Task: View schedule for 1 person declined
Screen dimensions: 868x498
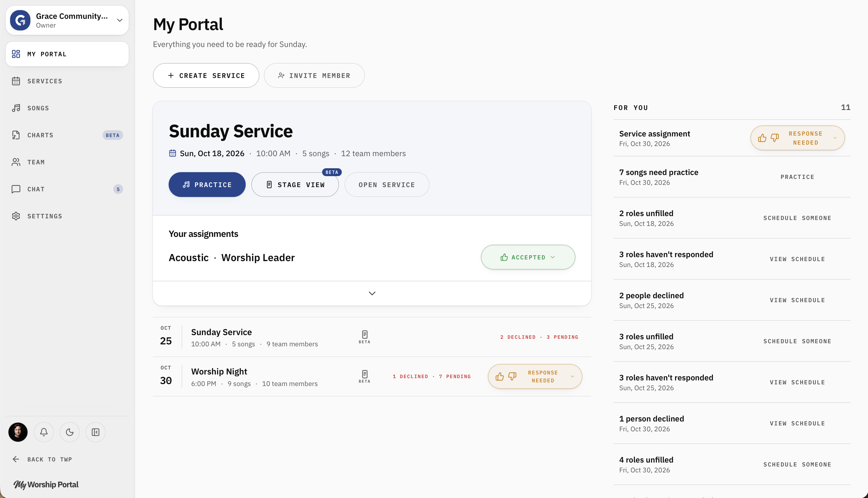Action: 797,423
